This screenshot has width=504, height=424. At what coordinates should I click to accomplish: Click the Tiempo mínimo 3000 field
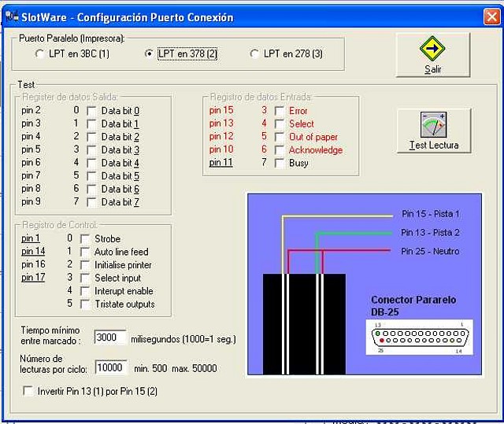click(110, 337)
